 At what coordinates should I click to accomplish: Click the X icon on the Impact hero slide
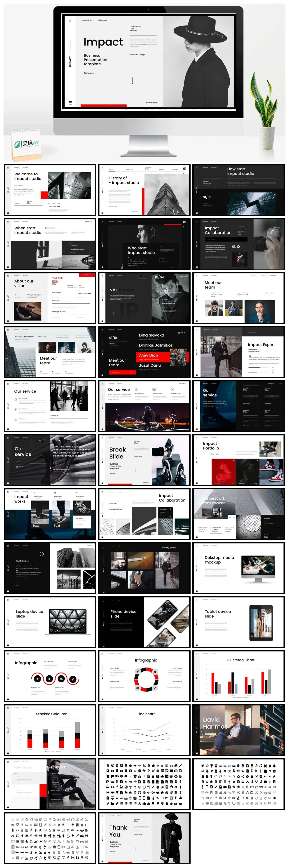click(x=70, y=21)
